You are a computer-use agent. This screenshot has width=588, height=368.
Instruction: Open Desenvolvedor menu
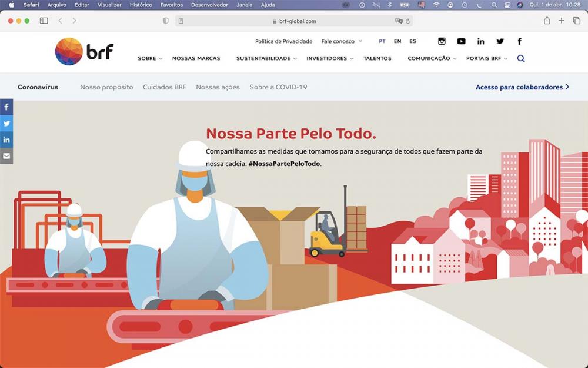(209, 5)
